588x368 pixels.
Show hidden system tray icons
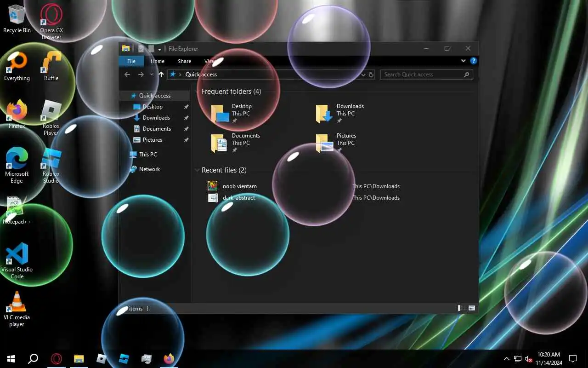507,359
